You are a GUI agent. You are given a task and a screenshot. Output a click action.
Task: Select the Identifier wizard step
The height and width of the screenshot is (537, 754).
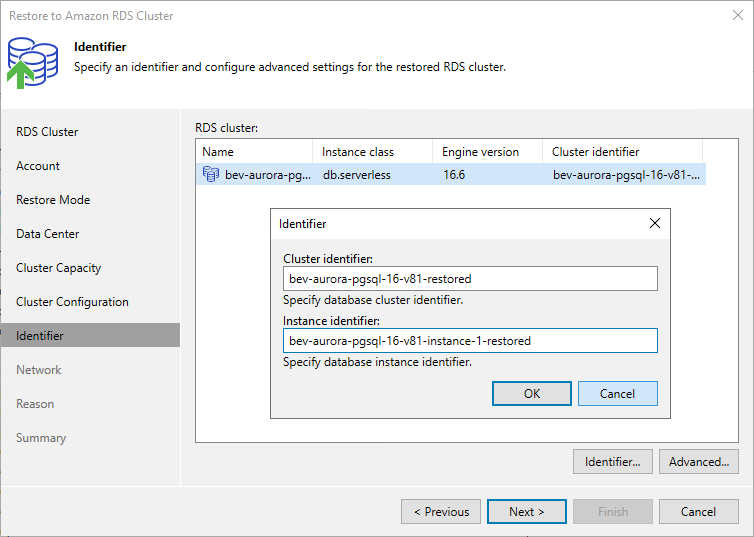point(90,336)
